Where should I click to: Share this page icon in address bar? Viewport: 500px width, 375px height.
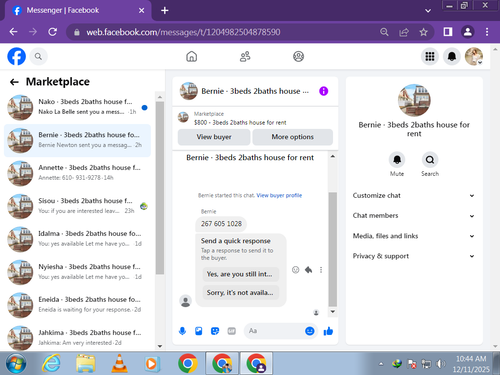[x=404, y=32]
